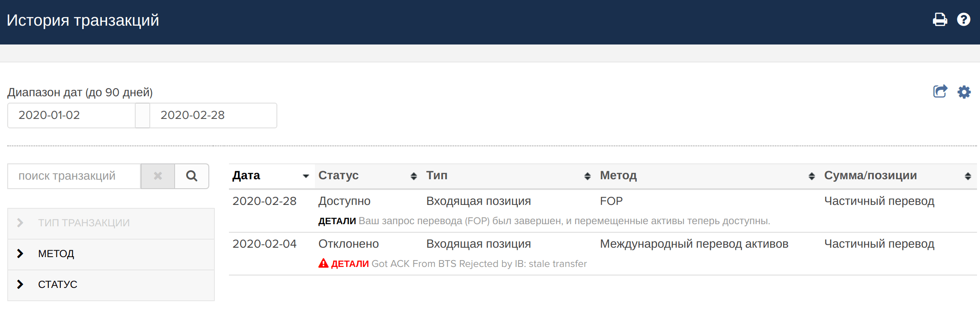Click the magnifier search button
The height and width of the screenshot is (314, 980).
point(192,176)
